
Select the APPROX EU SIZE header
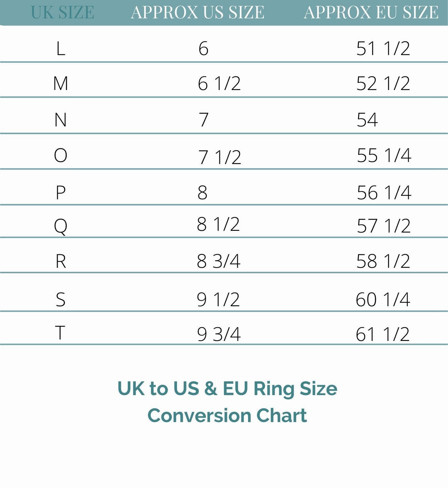pyautogui.click(x=371, y=12)
